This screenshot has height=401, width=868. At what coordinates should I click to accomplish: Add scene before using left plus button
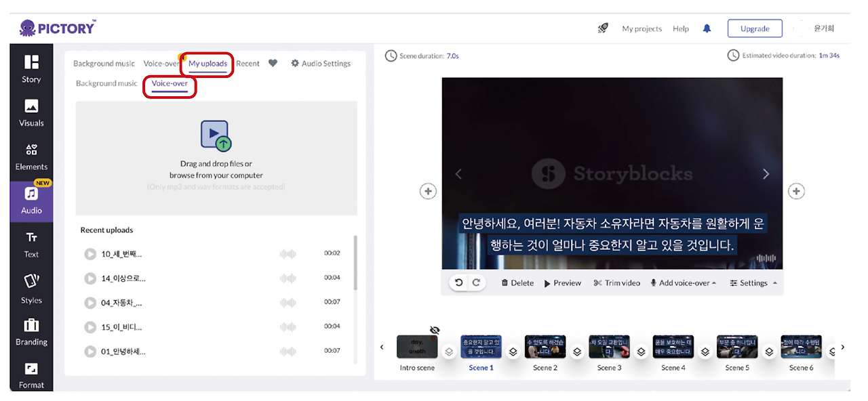[x=428, y=191]
